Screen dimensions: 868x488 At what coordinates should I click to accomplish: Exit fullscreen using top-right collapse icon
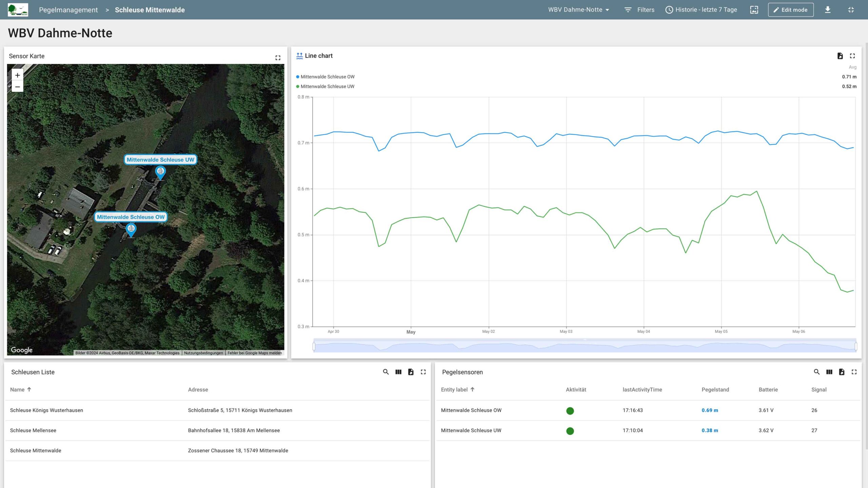pos(851,10)
